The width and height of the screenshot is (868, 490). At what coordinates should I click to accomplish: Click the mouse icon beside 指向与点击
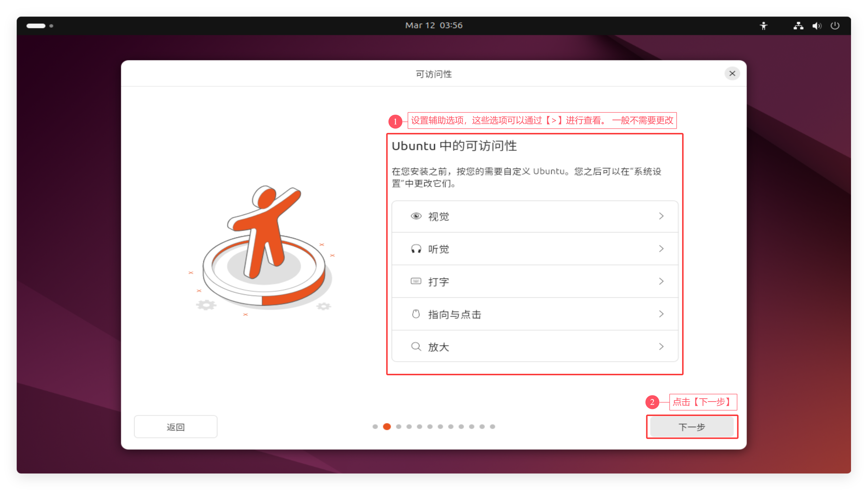416,314
